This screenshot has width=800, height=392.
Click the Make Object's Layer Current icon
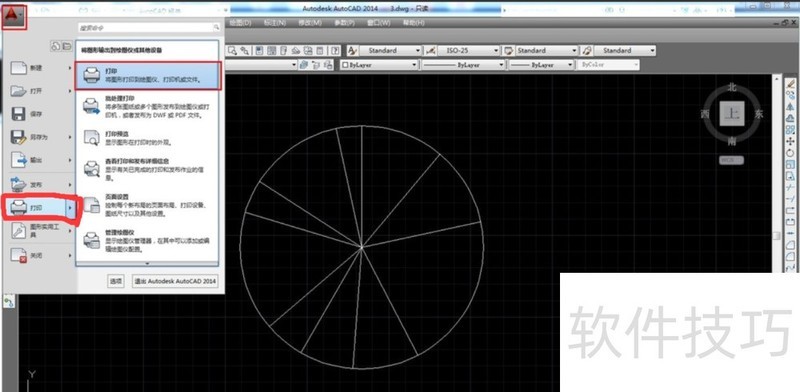(x=304, y=65)
